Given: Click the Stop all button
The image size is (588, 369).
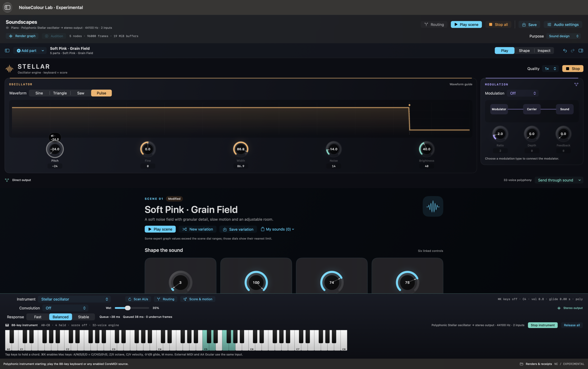Looking at the screenshot, I should click(x=498, y=24).
